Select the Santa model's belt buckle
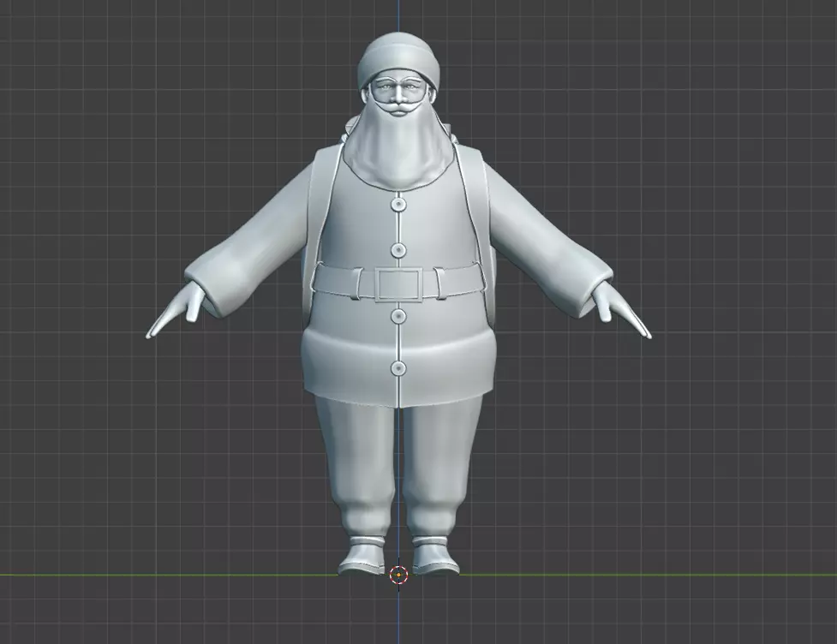Screen dimensions: 837x644 coord(398,284)
